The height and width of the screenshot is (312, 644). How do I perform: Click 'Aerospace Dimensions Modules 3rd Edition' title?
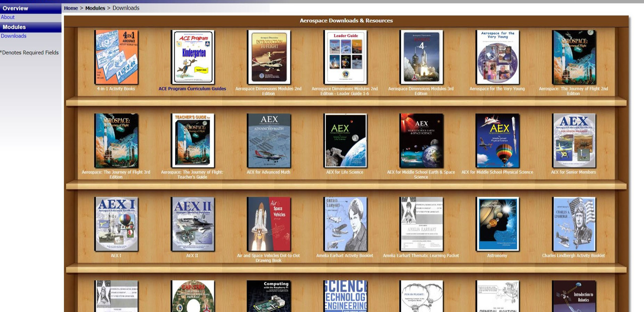(421, 91)
